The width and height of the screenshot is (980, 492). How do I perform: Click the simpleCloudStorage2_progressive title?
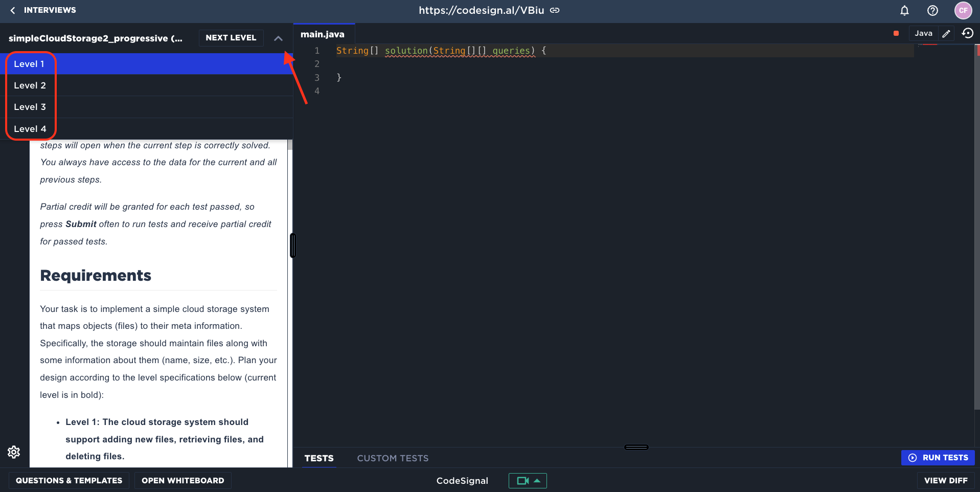tap(96, 38)
